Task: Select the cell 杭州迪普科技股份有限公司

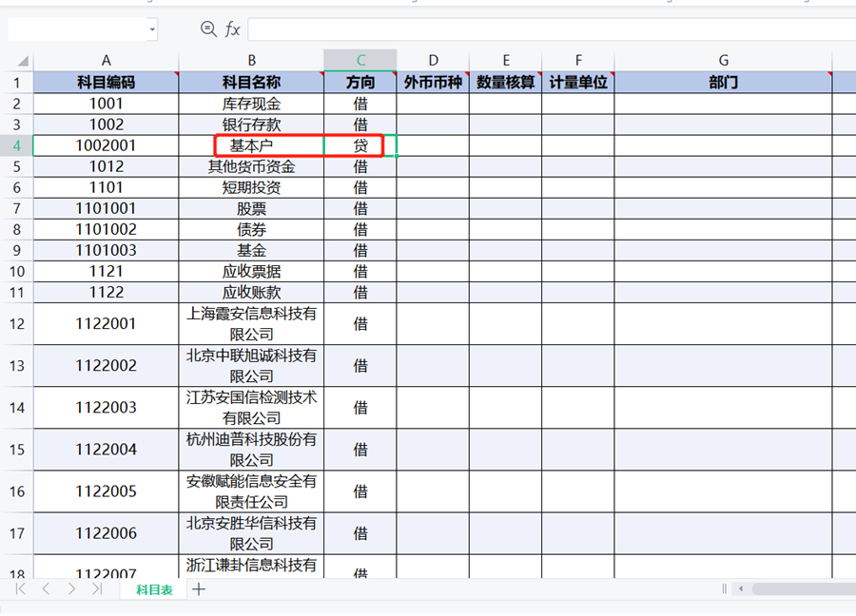Action: [251, 450]
